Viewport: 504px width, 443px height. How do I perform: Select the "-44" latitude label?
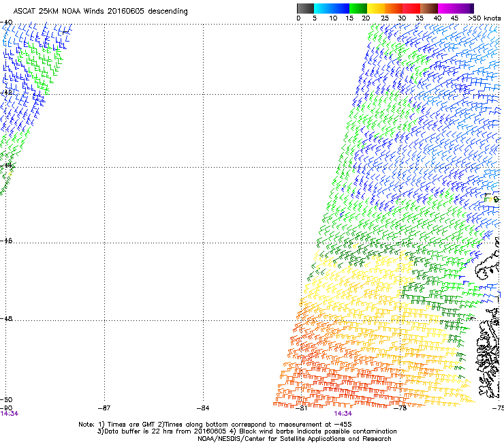pos(6,166)
